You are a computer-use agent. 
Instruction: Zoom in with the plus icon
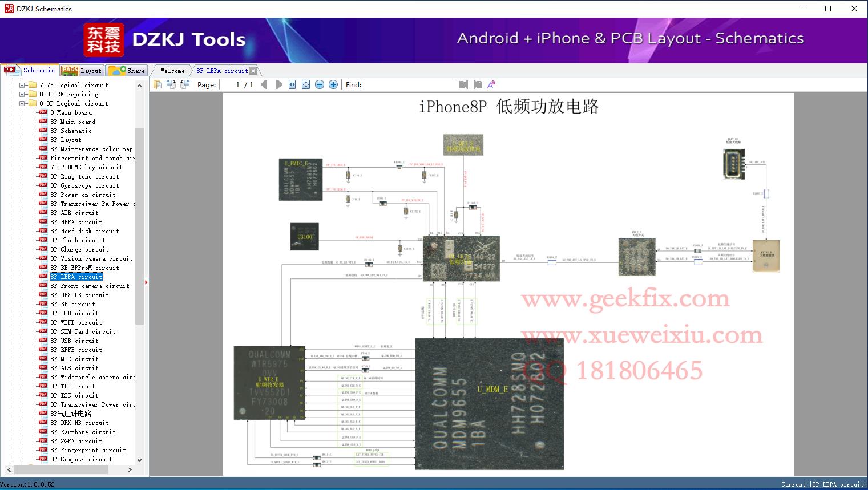tap(333, 84)
